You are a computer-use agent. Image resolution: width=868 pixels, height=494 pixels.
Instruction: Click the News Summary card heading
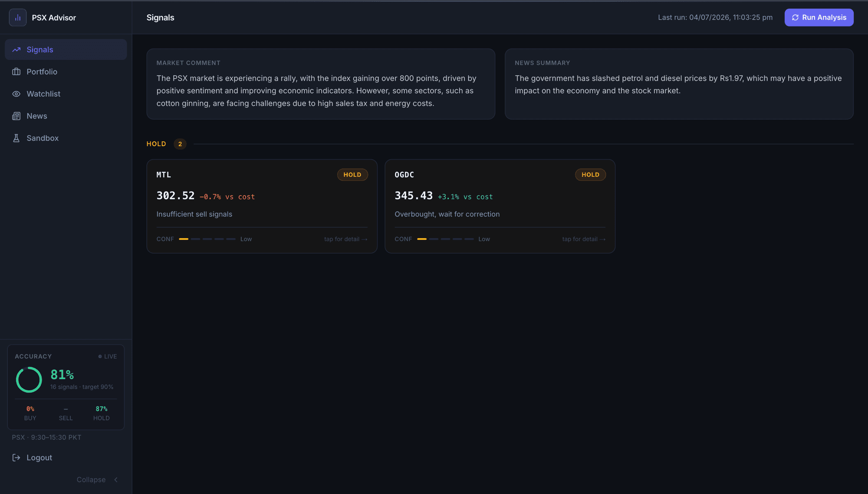(x=542, y=63)
